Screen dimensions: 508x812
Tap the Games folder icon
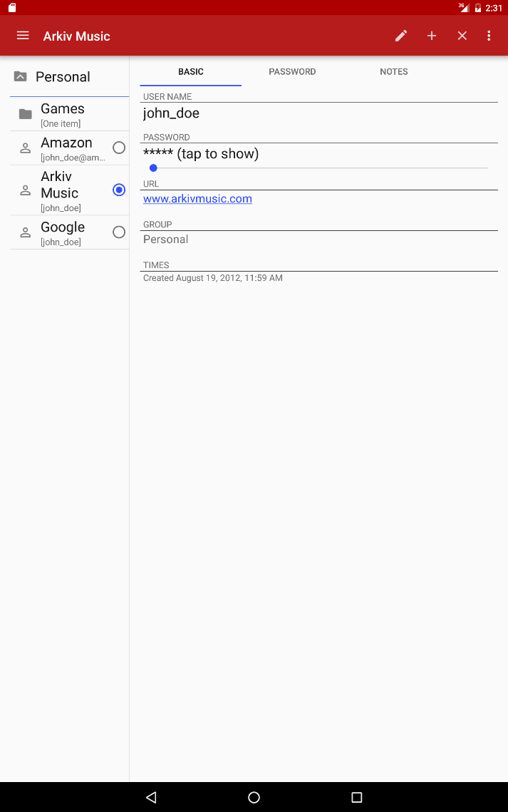(x=26, y=114)
